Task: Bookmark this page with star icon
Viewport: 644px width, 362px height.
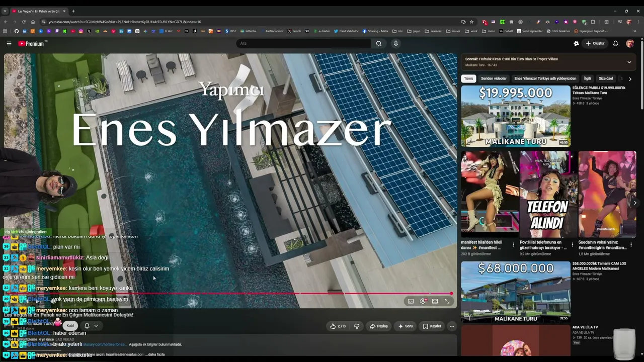Action: click(x=471, y=22)
